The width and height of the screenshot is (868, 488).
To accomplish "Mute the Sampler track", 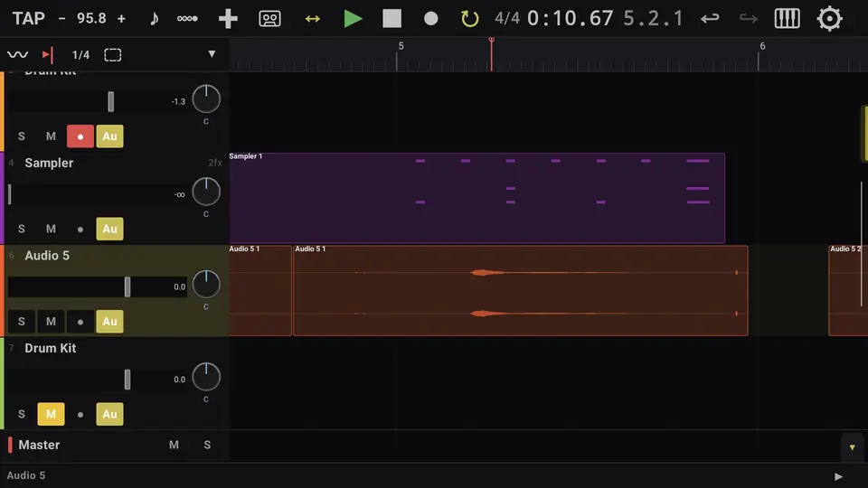I will (x=51, y=229).
